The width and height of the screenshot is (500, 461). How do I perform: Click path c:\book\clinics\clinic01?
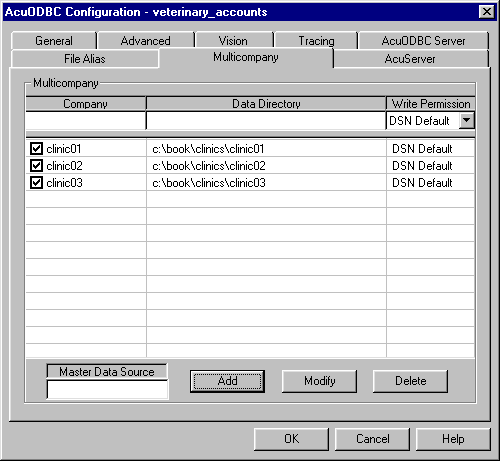[x=208, y=149]
